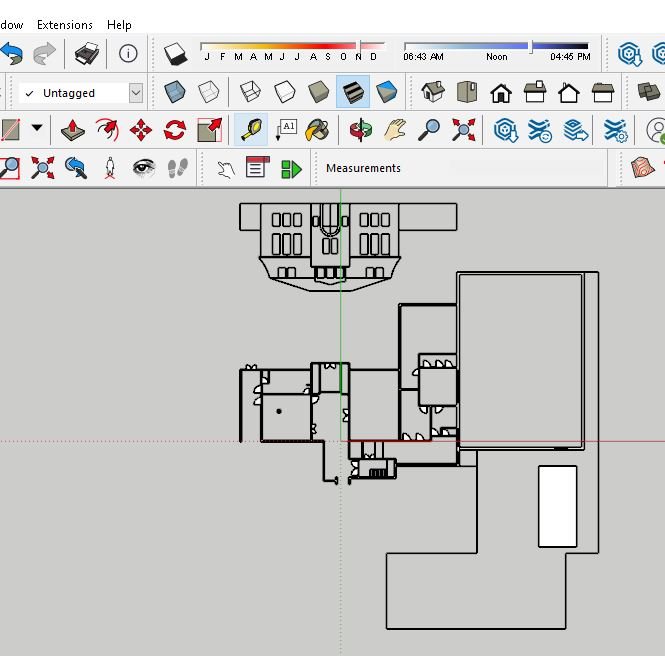This screenshot has width=665, height=656.
Task: Click the '06:43 AM' time label
Action: click(423, 57)
